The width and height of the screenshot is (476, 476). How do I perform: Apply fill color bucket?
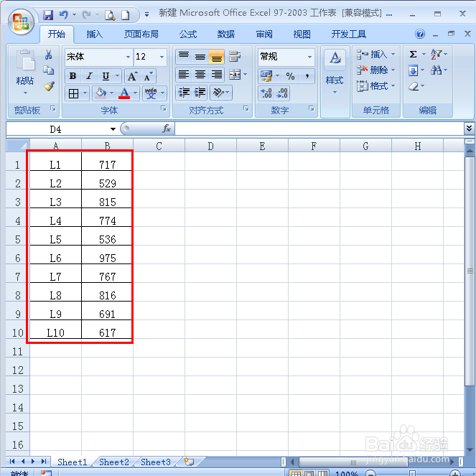pyautogui.click(x=101, y=93)
